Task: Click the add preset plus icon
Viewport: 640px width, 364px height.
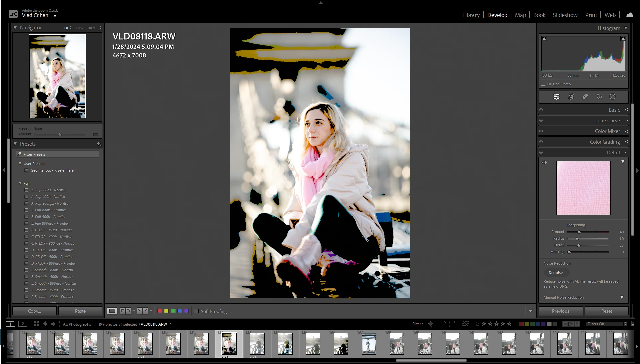Action: [99, 144]
